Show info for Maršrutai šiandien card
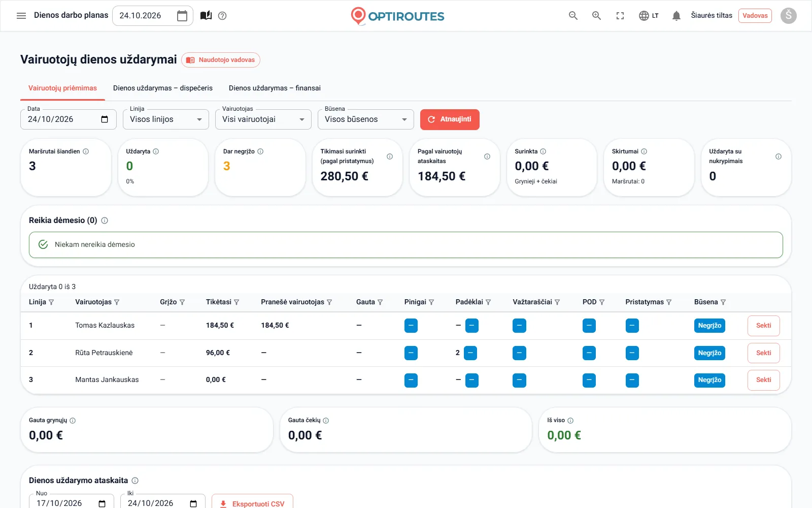 pos(86,151)
